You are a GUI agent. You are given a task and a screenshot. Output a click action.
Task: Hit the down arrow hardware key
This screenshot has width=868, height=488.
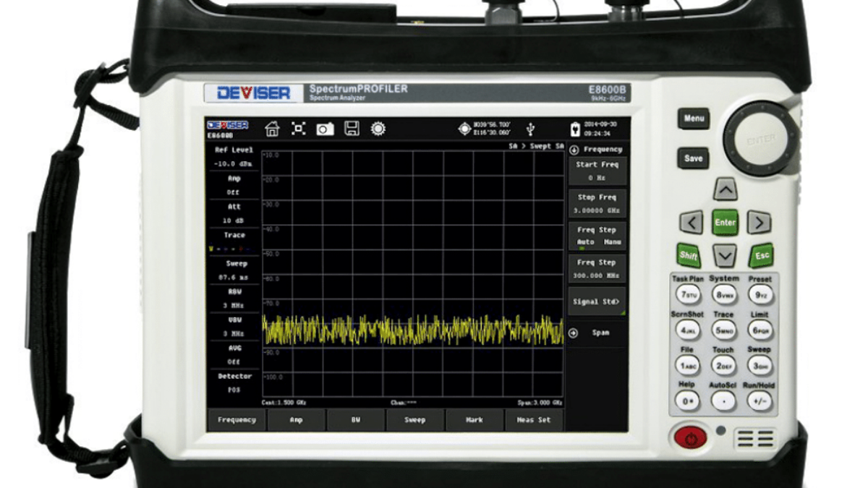725,255
